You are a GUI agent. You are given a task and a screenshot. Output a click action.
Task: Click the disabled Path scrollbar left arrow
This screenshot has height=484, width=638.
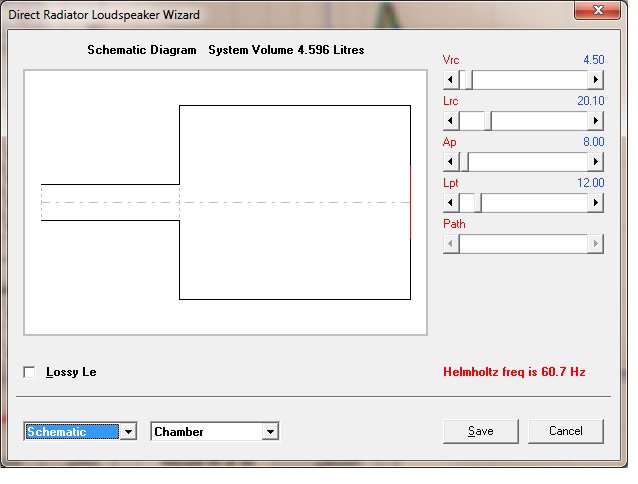(451, 244)
